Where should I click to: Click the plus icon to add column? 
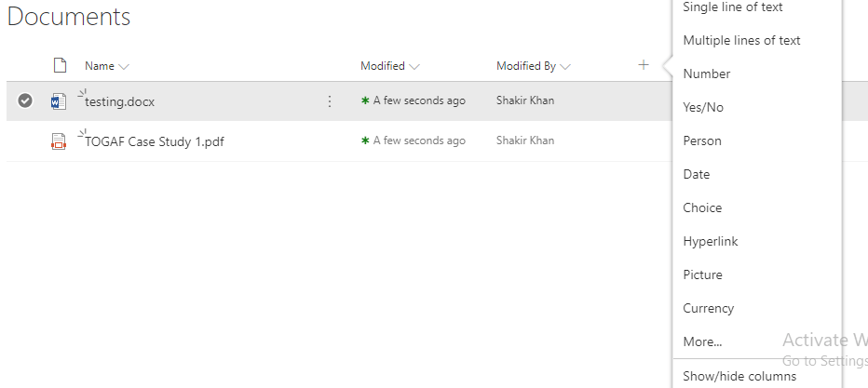[643, 65]
